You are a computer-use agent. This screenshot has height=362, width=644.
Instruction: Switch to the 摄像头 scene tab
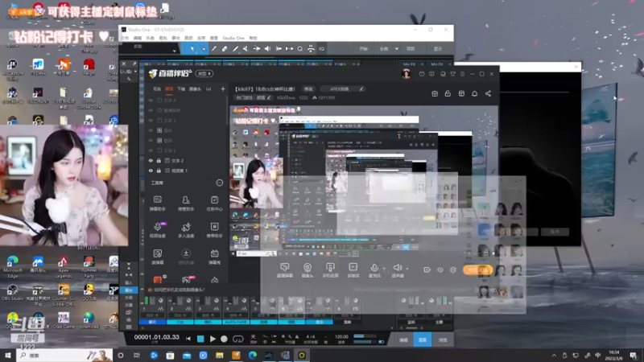tap(195, 88)
